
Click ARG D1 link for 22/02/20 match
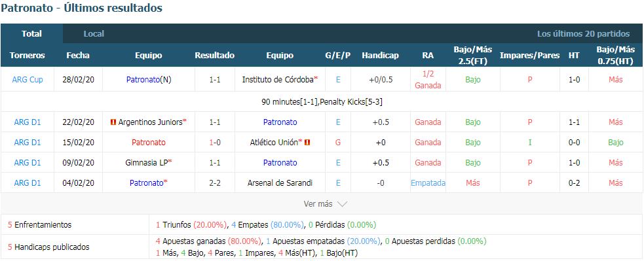click(x=28, y=122)
